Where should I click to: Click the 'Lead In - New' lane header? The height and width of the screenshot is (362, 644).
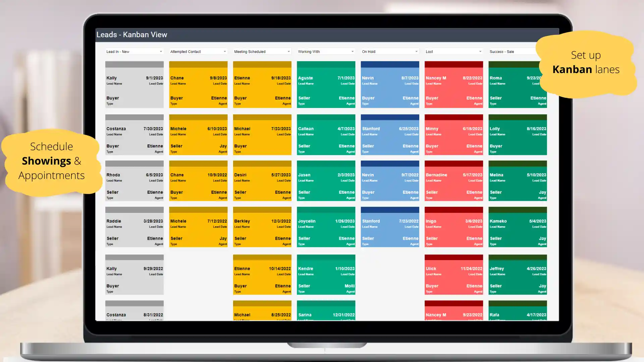pos(133,51)
